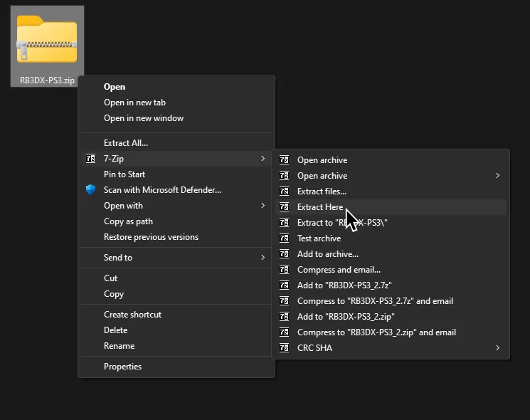The width and height of the screenshot is (530, 420).
Task: Click the 7z icon beside CRC SHA
Action: 285,347
